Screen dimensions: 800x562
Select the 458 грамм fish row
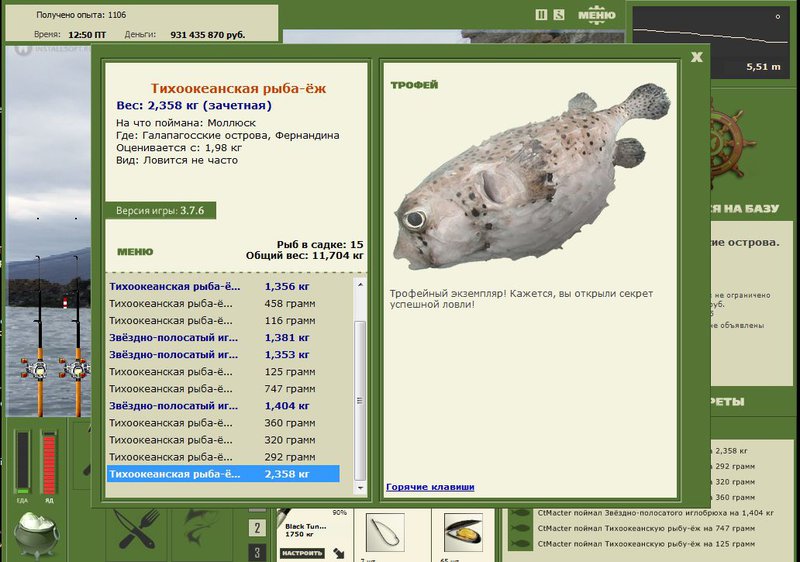223,303
